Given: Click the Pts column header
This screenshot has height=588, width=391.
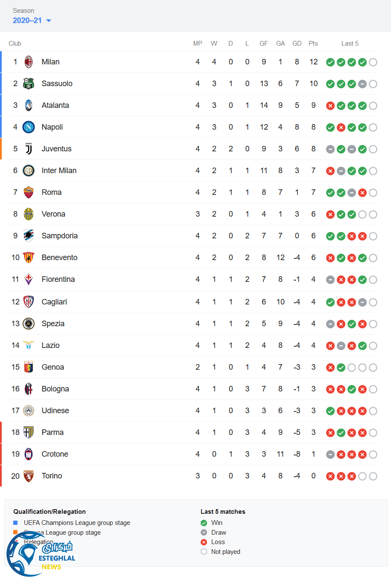Looking at the screenshot, I should pyautogui.click(x=313, y=43).
